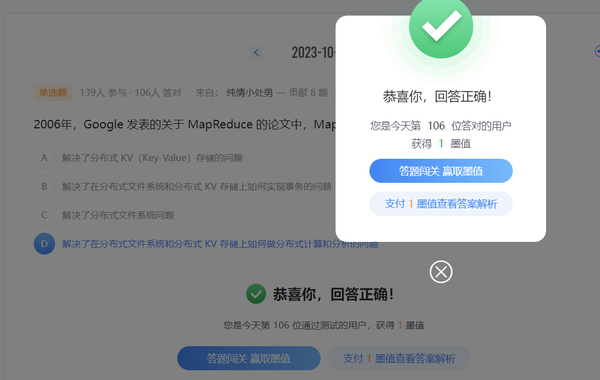This screenshot has height=380, width=600.
Task: Click 贡献 8 题 text
Action: pos(308,93)
